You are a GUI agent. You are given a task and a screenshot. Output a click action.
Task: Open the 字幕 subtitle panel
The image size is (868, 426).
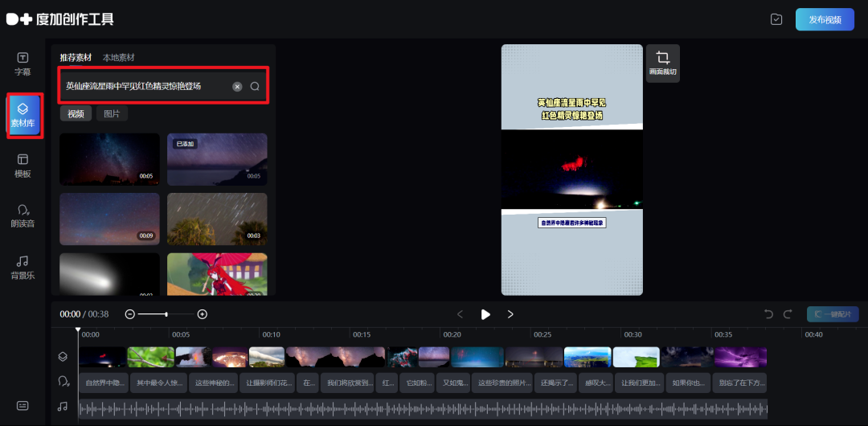tap(23, 64)
